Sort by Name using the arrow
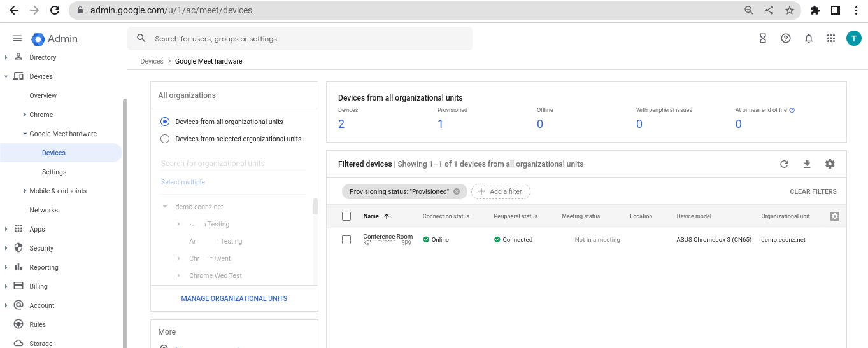The image size is (868, 348). 387,216
